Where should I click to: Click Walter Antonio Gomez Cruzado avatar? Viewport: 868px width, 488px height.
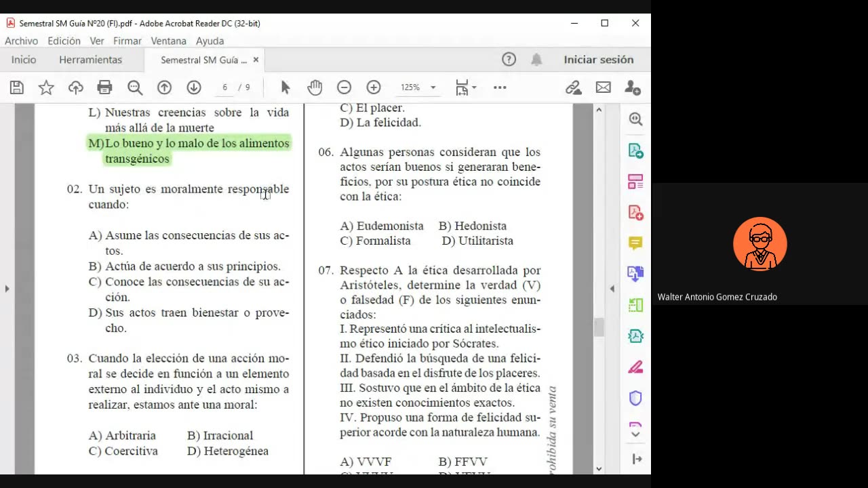coord(760,244)
